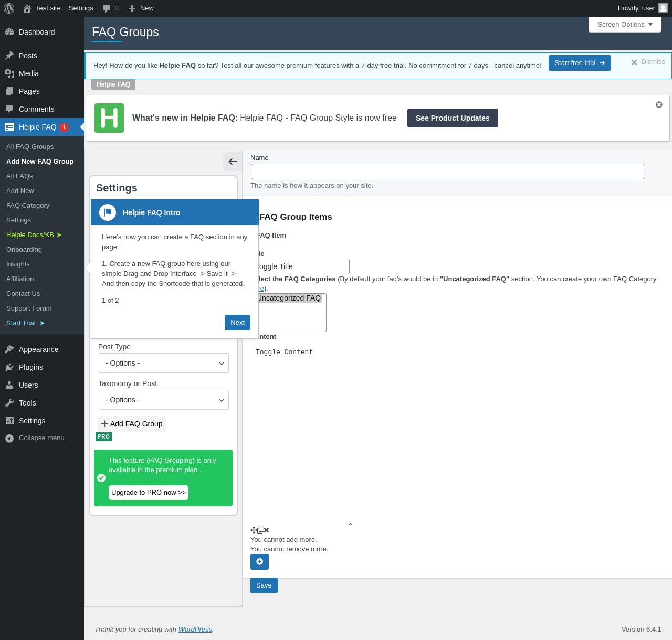Click the Toggle Content textarea

coord(301,436)
